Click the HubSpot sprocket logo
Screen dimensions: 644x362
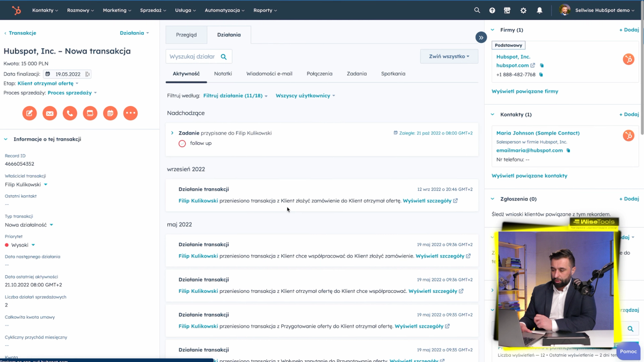tap(17, 10)
